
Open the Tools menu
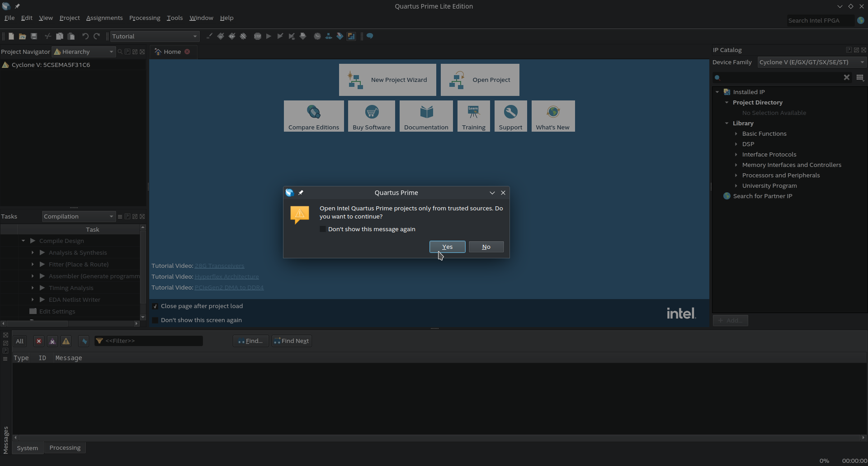point(175,18)
